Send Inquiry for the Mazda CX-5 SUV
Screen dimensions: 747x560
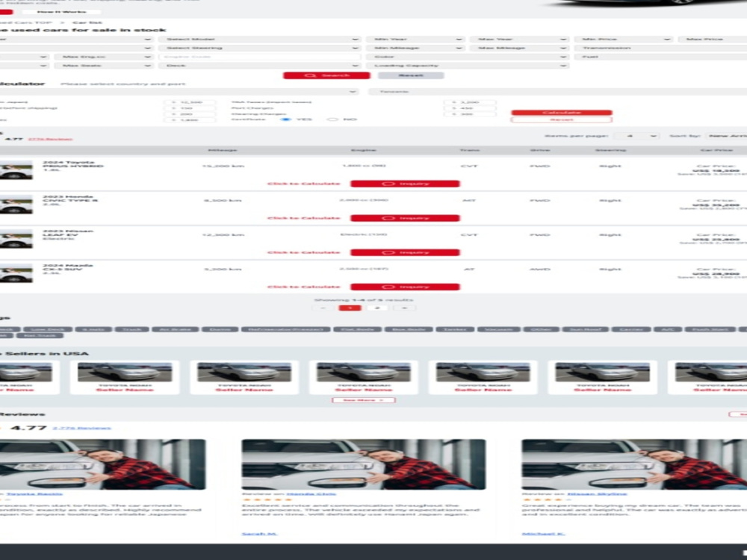[406, 287]
